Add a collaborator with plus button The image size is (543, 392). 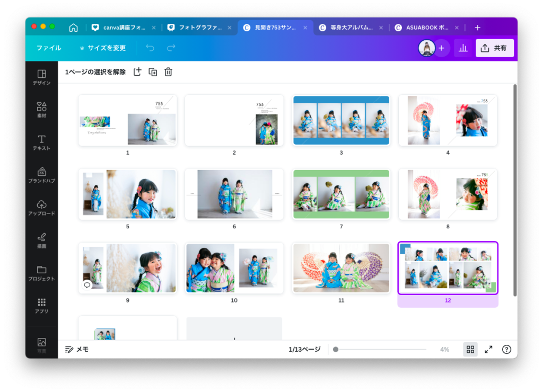tap(442, 48)
